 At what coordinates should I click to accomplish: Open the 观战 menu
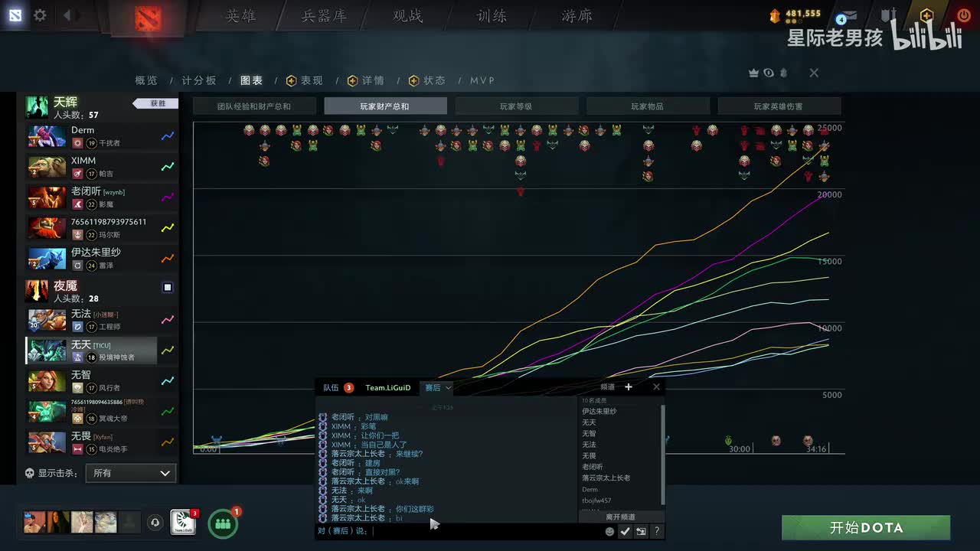pyautogui.click(x=408, y=16)
